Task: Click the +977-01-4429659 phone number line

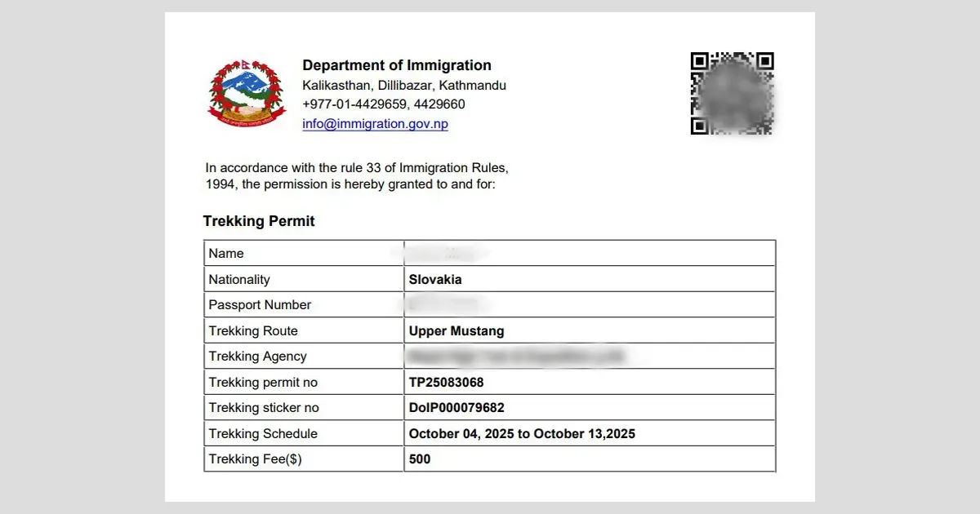Action: click(384, 104)
